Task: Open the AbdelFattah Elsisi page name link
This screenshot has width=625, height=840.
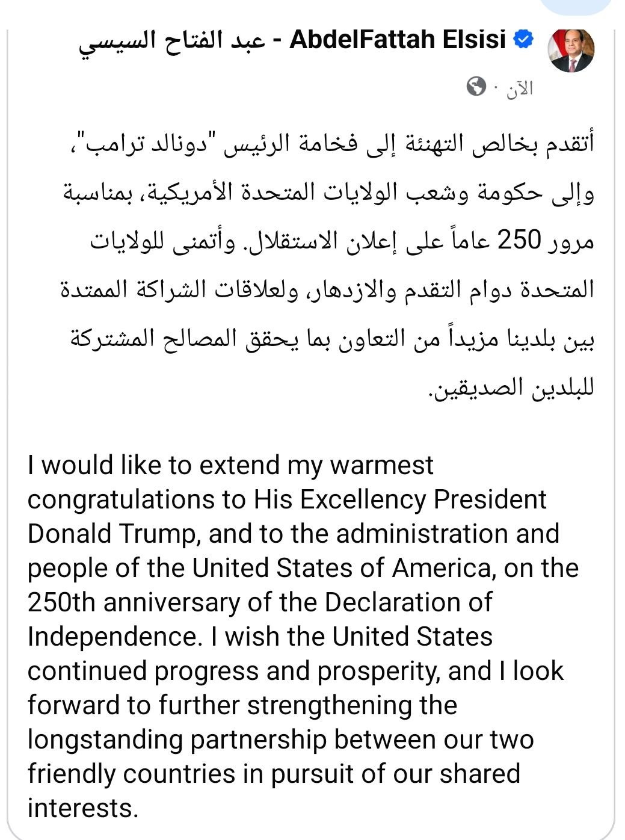Action: click(x=398, y=40)
